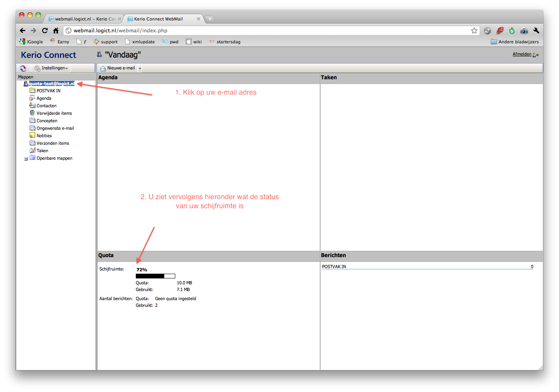Click the Openbare mappen folder icon
This screenshot has height=392, width=559.
pos(32,158)
